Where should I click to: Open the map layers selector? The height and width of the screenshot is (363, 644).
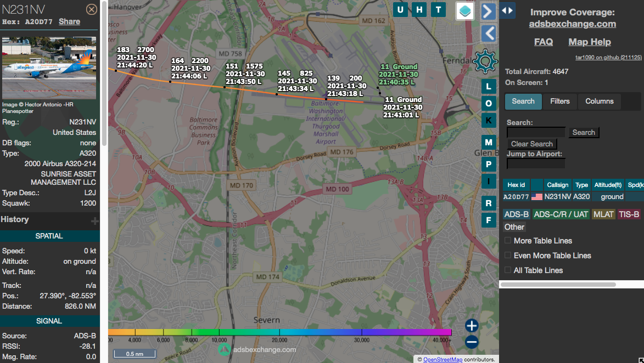466,11
